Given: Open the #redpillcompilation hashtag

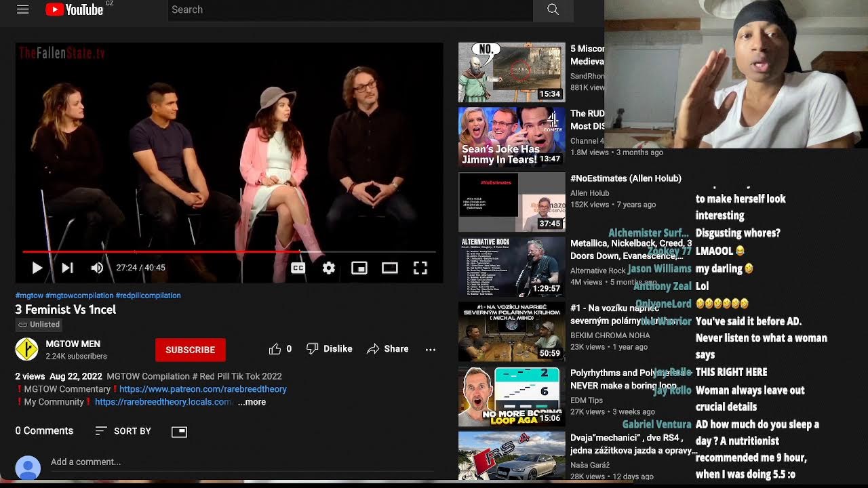Looking at the screenshot, I should pos(148,296).
